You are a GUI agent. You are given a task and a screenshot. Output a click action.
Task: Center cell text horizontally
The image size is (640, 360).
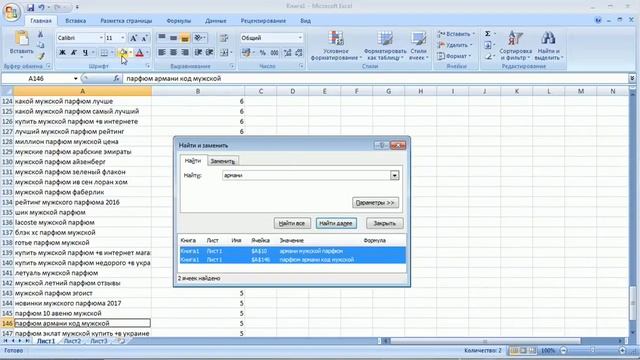pyautogui.click(x=173, y=52)
